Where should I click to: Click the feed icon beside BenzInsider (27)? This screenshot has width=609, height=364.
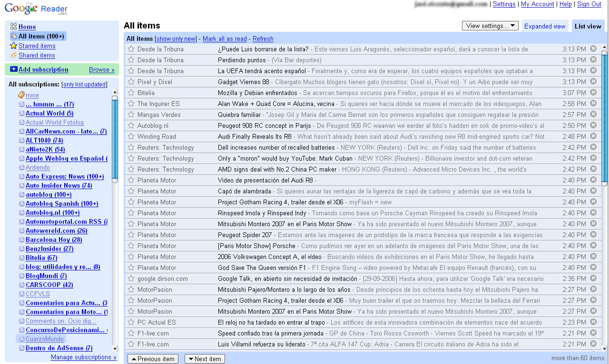21,249
